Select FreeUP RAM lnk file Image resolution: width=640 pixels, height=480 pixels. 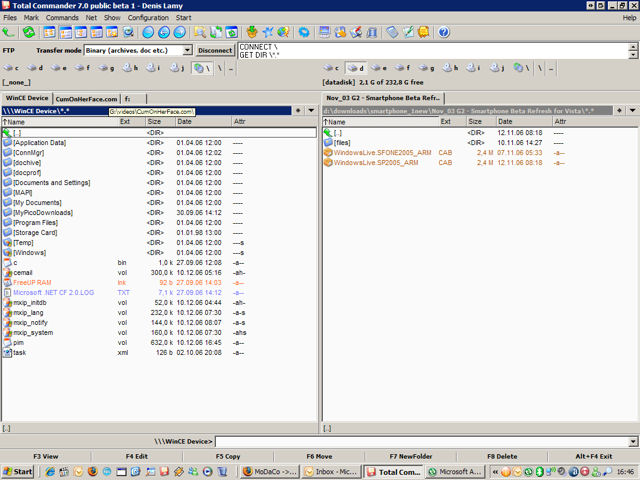coord(32,282)
